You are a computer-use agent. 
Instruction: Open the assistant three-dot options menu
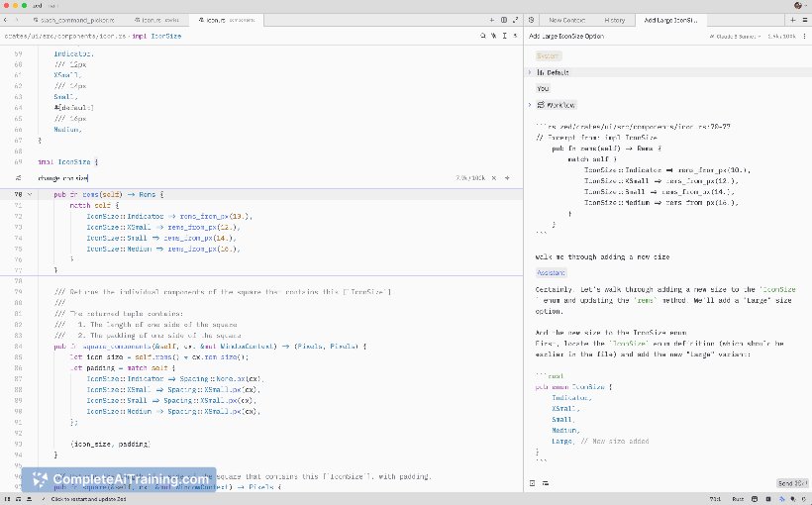tap(804, 37)
